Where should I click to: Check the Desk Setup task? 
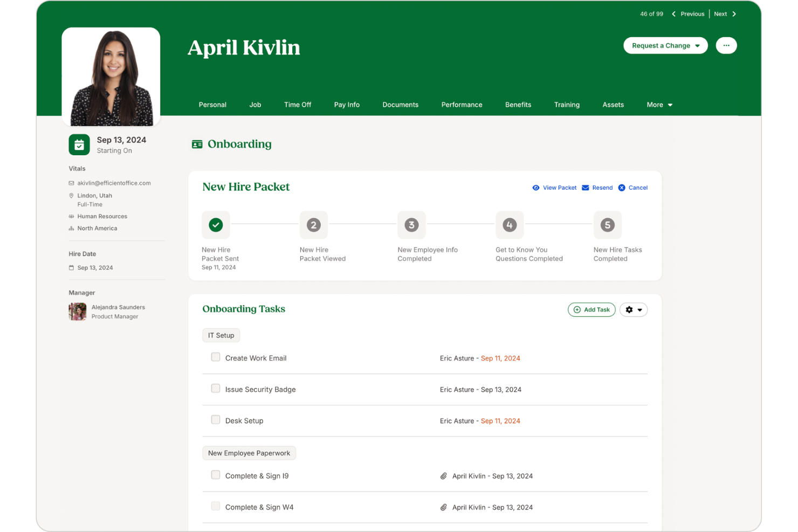216,419
